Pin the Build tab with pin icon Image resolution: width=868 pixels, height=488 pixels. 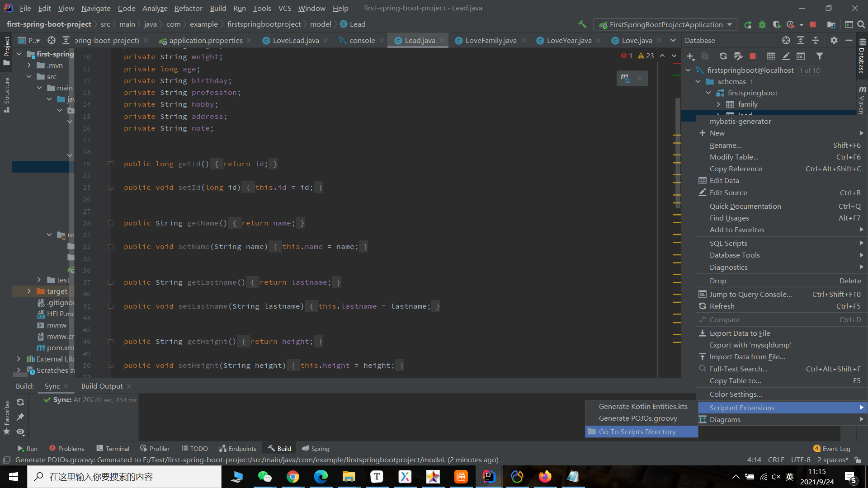click(x=20, y=417)
